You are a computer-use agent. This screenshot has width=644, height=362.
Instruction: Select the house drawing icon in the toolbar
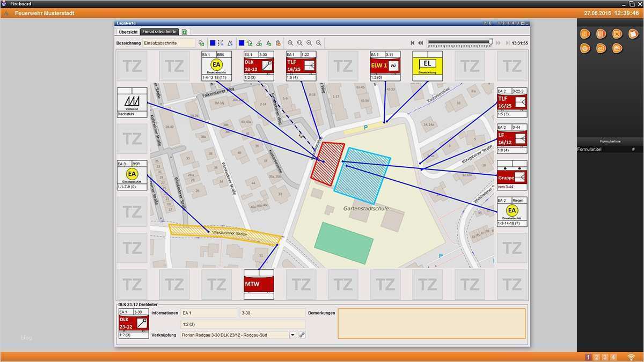(250, 43)
